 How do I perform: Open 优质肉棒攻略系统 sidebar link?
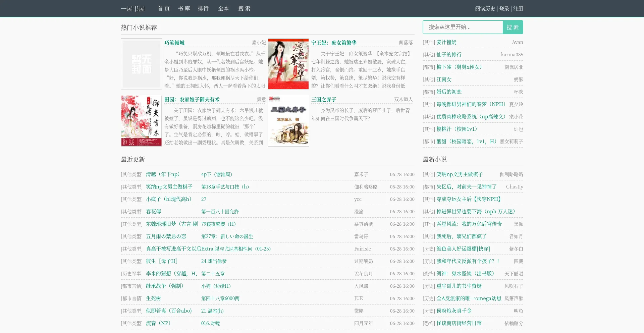471,117
